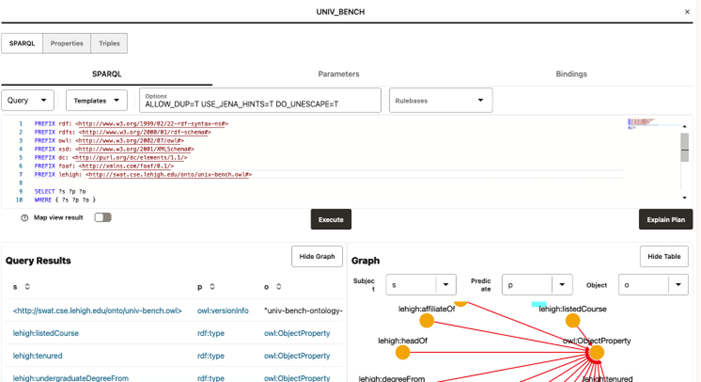This screenshot has height=382, width=701.
Task: Sort results by the s column
Action: pos(27,287)
